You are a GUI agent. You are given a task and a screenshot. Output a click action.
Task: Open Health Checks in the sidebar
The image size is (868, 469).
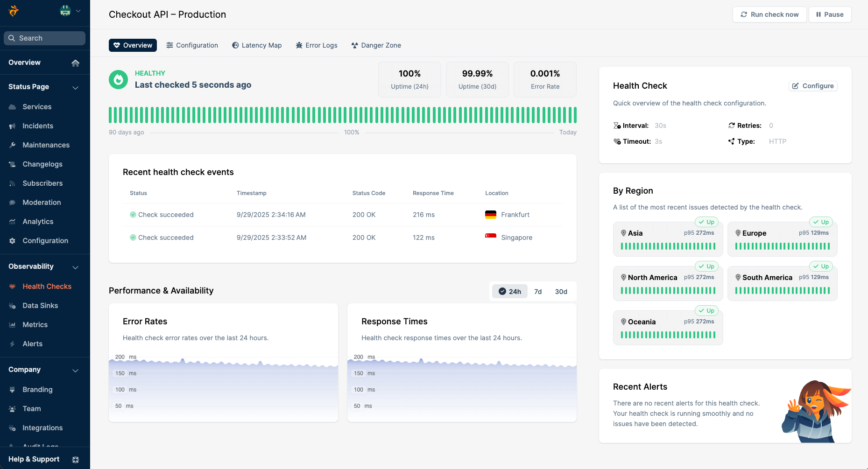[x=47, y=287]
